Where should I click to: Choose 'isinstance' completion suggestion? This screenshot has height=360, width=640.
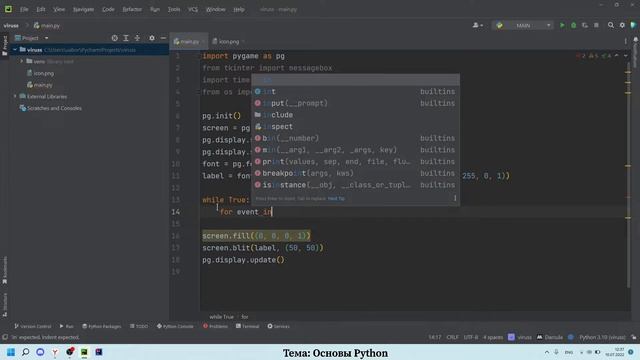pyautogui.click(x=355, y=185)
